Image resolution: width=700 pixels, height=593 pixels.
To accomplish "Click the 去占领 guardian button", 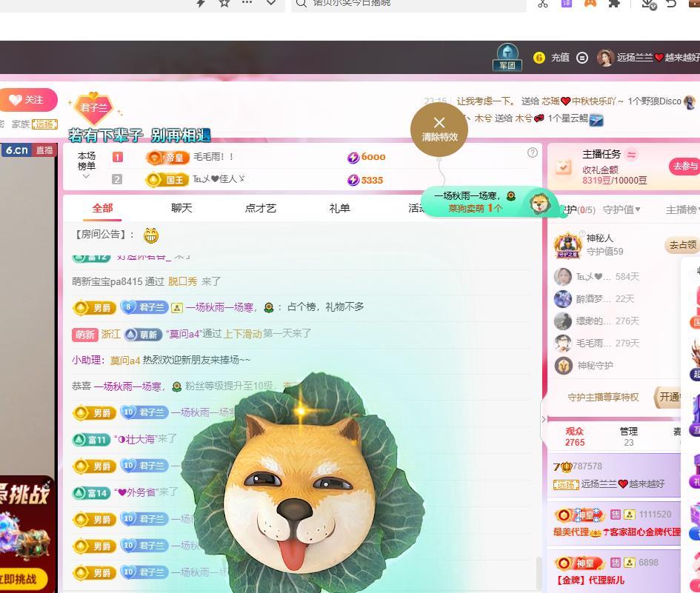I will pyautogui.click(x=681, y=245).
